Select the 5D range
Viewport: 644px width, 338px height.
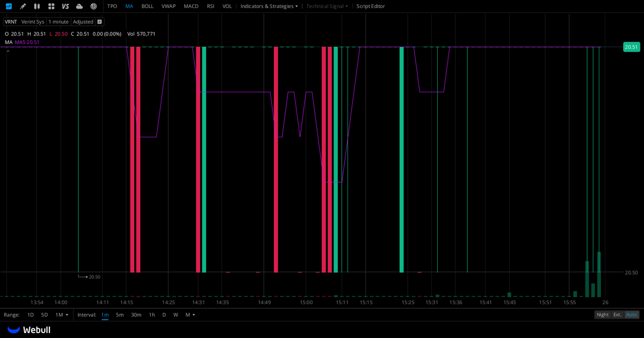[x=45, y=314]
